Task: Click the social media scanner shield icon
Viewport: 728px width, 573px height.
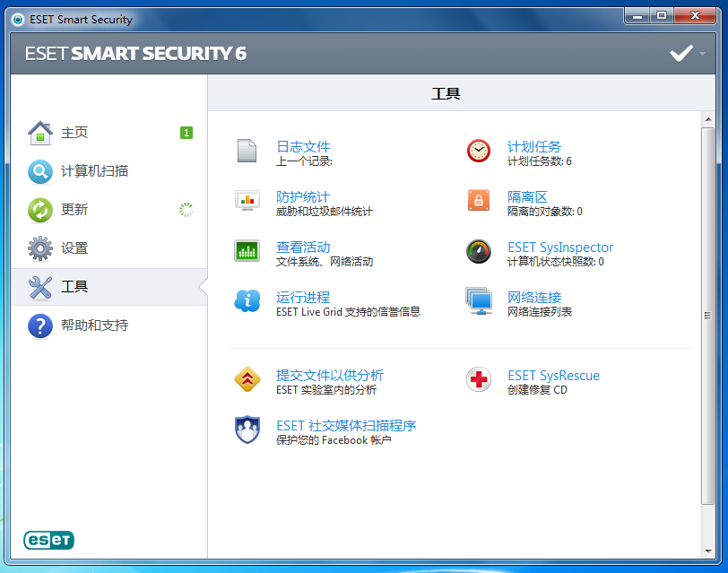Action: (247, 430)
